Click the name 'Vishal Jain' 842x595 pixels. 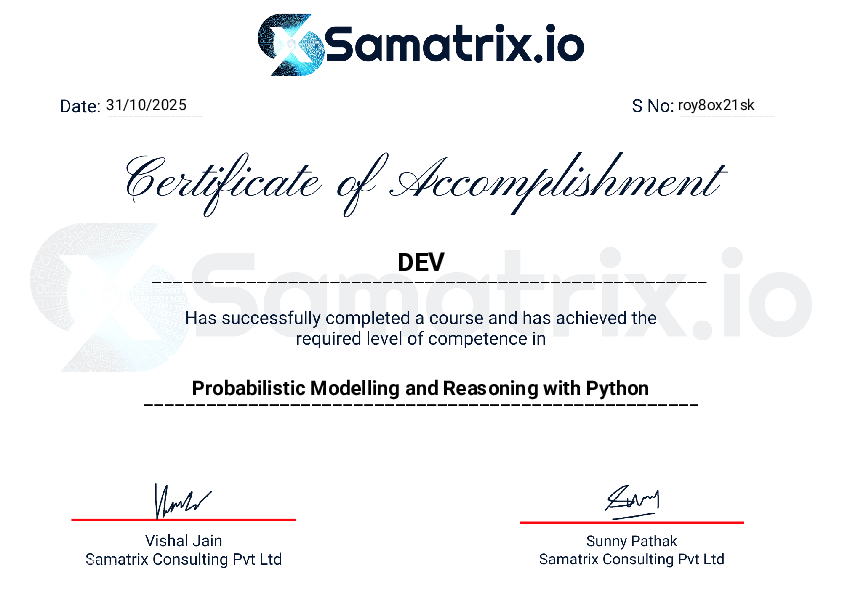(183, 540)
